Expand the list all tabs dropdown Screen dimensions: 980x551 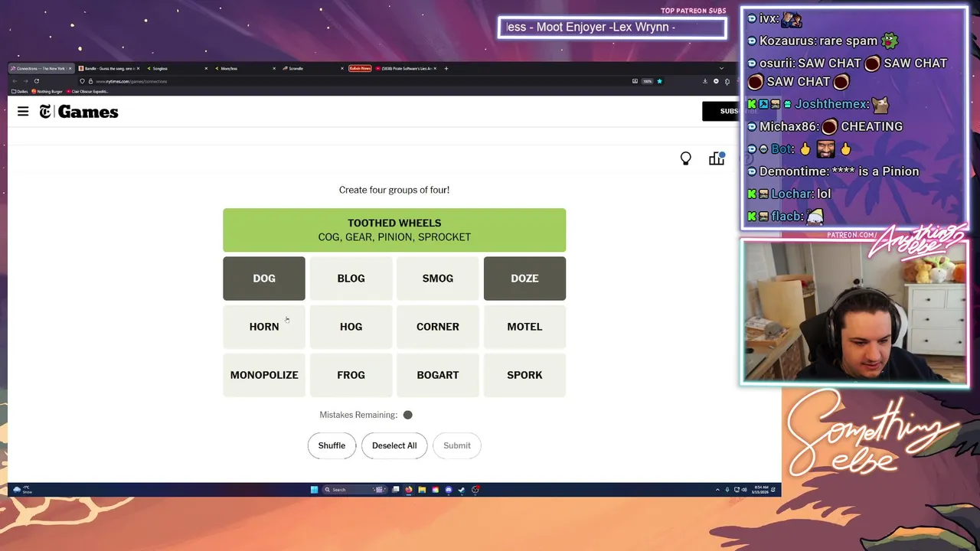pyautogui.click(x=721, y=68)
